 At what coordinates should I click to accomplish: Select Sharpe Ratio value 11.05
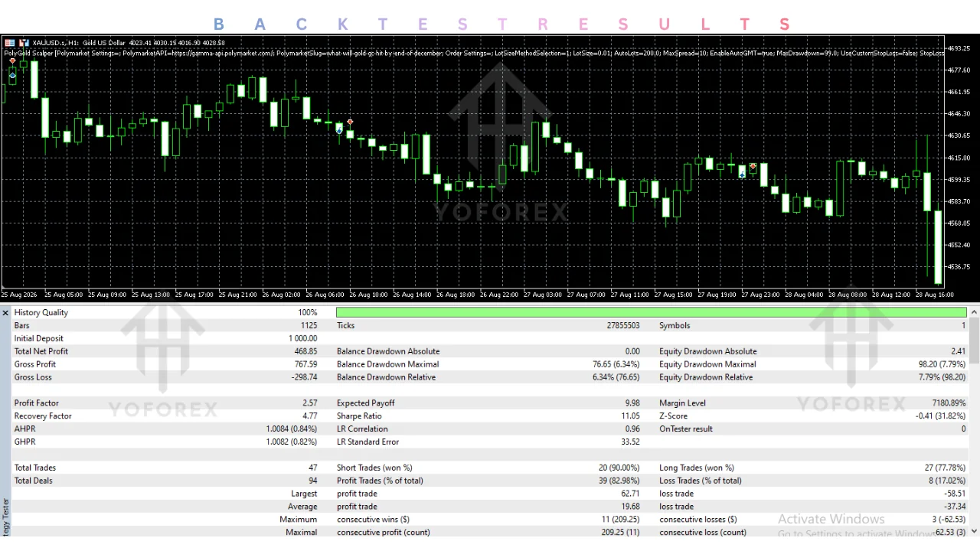pyautogui.click(x=630, y=416)
